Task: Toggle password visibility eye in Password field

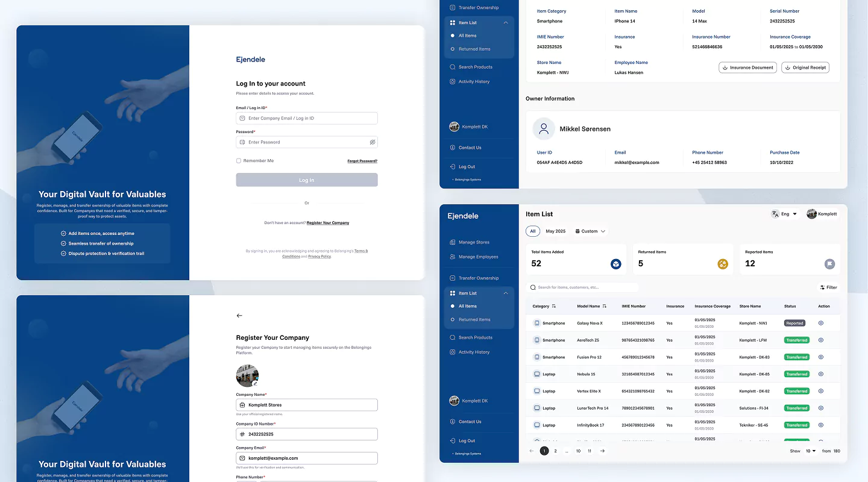Action: point(373,142)
